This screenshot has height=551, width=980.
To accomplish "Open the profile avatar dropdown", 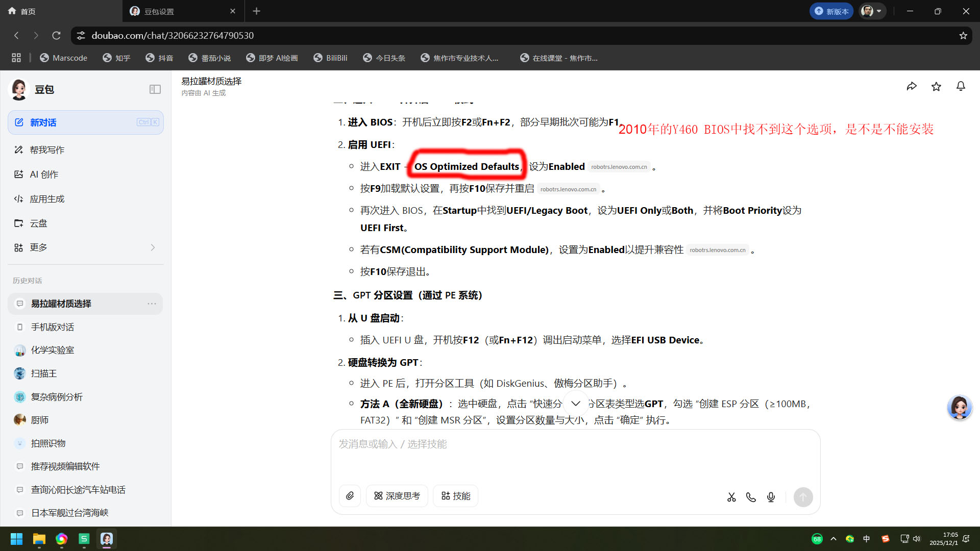I will click(872, 11).
